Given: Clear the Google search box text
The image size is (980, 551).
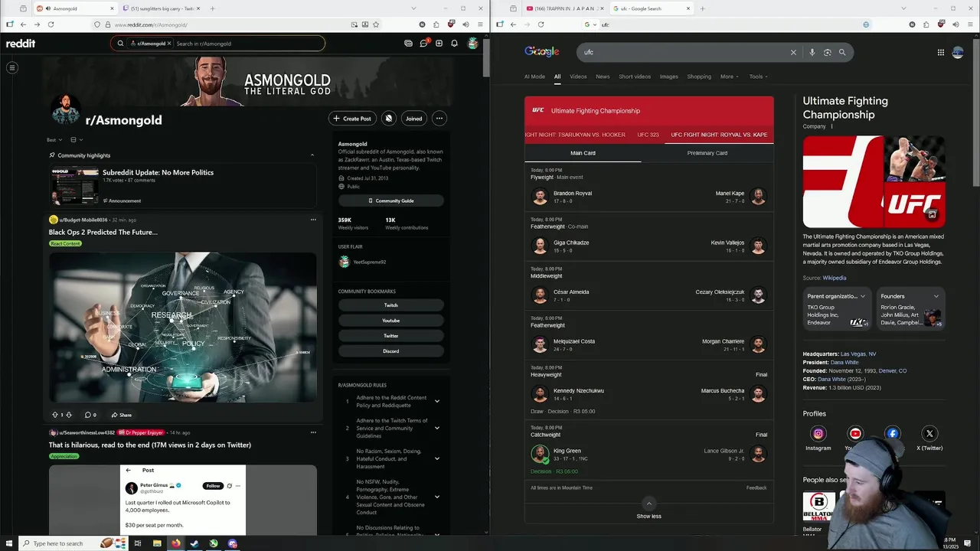Looking at the screenshot, I should (793, 52).
